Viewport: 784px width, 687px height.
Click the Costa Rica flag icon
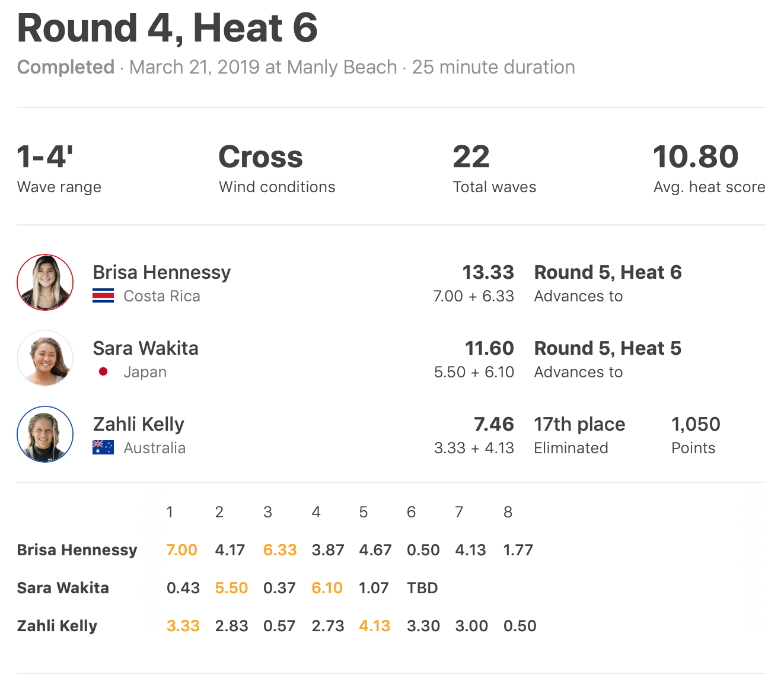103,296
